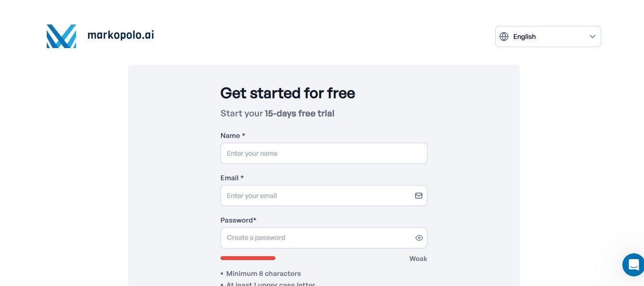
Task: Expand the language selector chevron arrow
Action: [592, 37]
